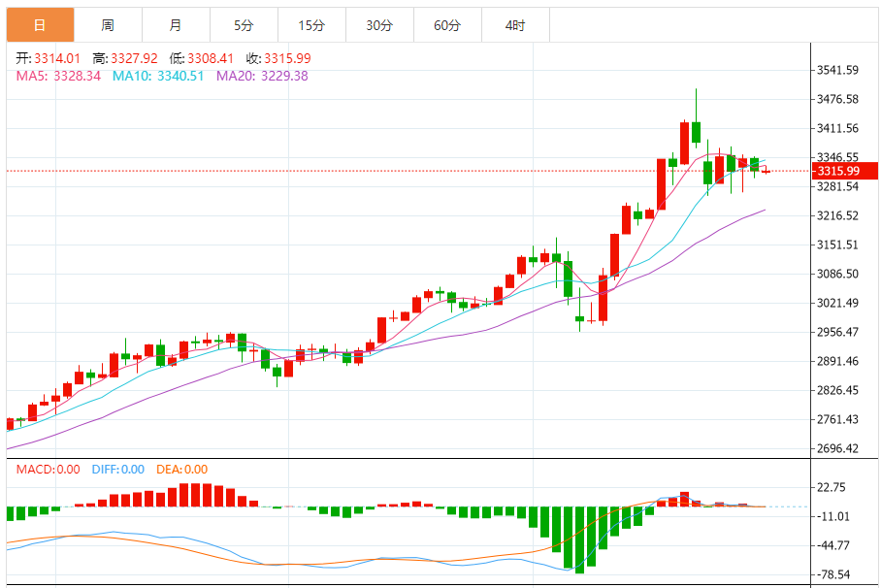Select the 日 daily timeframe tab
The height and width of the screenshot is (588, 881).
pyautogui.click(x=40, y=25)
